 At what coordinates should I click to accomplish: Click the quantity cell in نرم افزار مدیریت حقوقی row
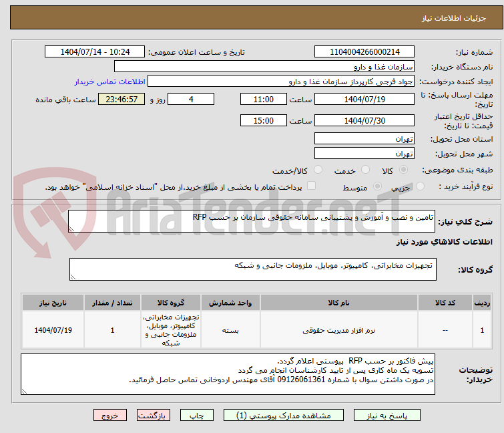(x=112, y=330)
